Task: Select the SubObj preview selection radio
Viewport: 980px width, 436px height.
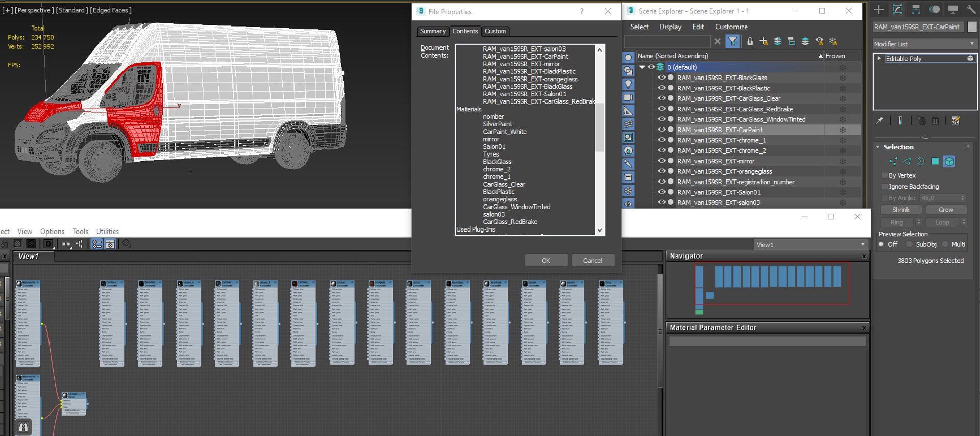Action: [909, 244]
